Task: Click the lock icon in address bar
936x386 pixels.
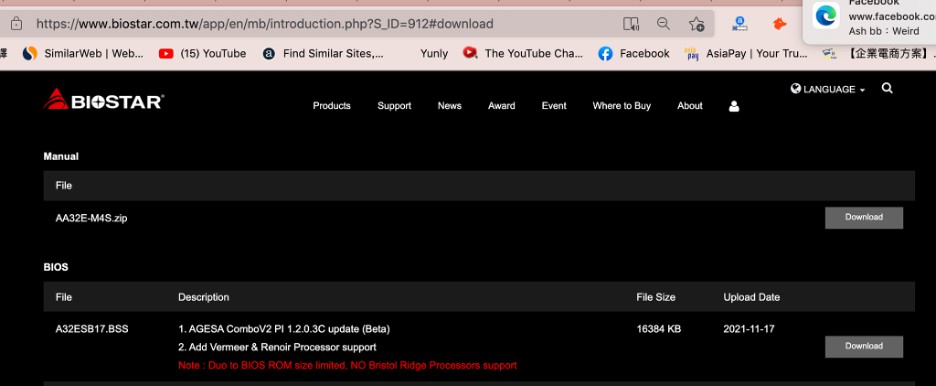Action: (16, 24)
